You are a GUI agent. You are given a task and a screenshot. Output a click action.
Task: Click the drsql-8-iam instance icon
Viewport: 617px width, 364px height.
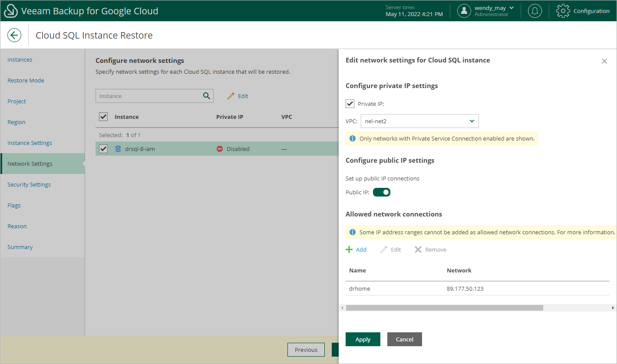point(118,149)
